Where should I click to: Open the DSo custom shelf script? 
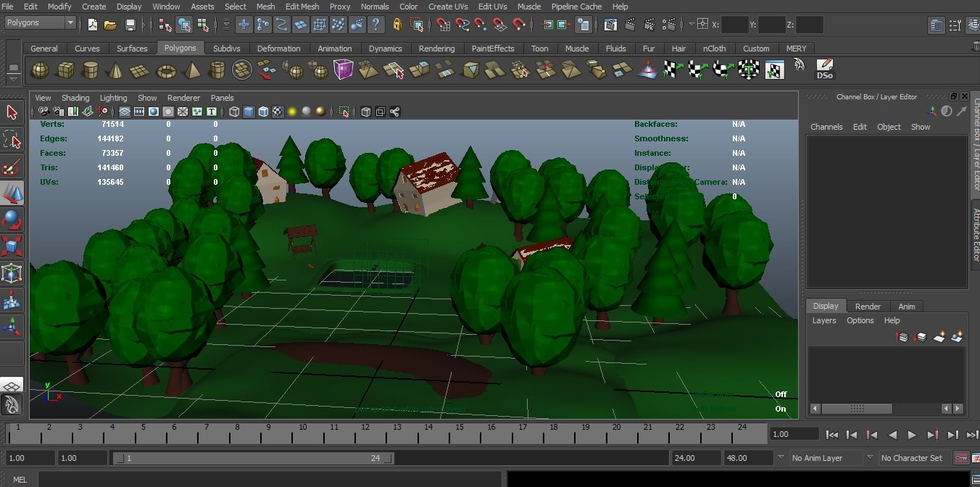(x=824, y=70)
